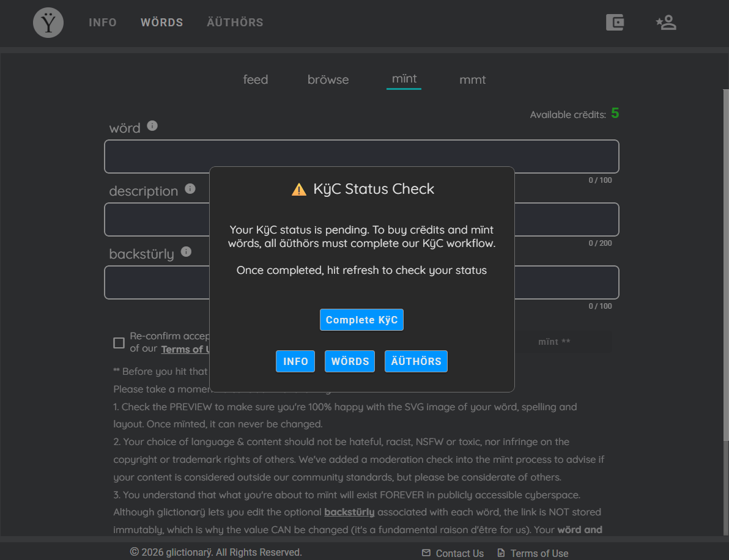Image resolution: width=729 pixels, height=560 pixels.
Task: Open ÄÜTHÖRS in the top navigation
Action: coord(235,22)
